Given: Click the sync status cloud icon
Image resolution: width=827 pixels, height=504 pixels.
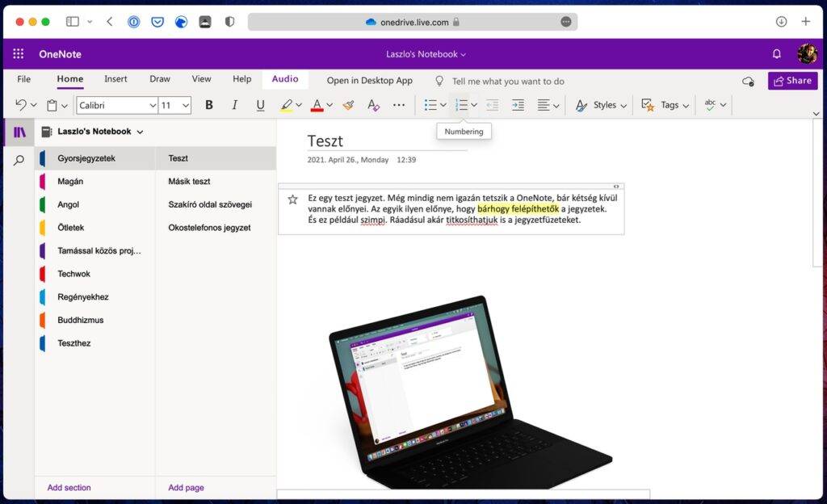Looking at the screenshot, I should tap(748, 82).
